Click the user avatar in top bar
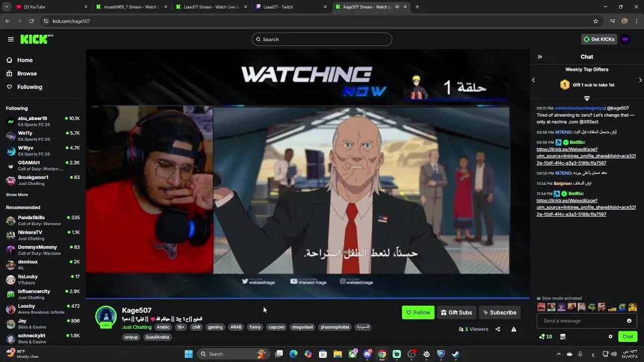This screenshot has width=644, height=362. [625, 39]
